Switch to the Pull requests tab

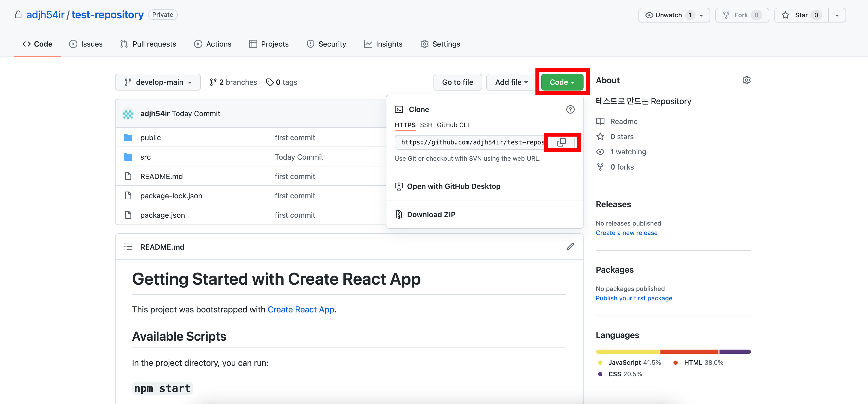point(148,44)
